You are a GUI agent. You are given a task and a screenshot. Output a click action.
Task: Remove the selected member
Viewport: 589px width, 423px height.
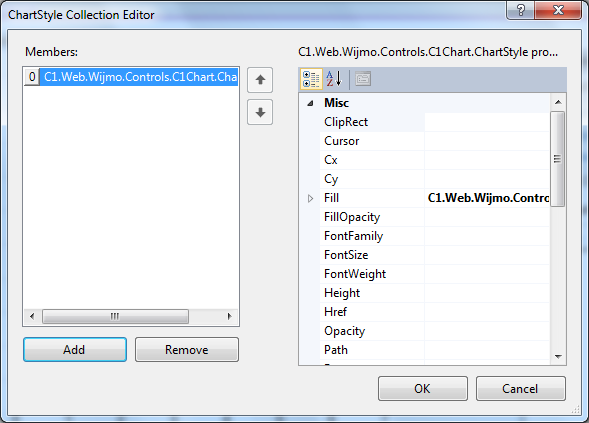point(187,350)
